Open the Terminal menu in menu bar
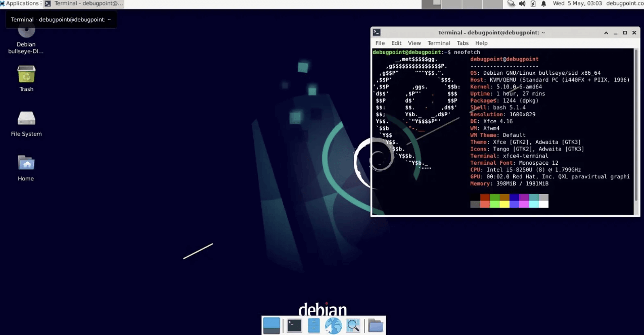 point(439,43)
